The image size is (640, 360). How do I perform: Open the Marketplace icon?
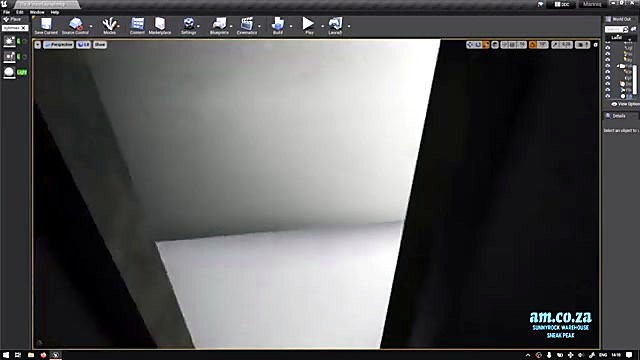coord(160,25)
